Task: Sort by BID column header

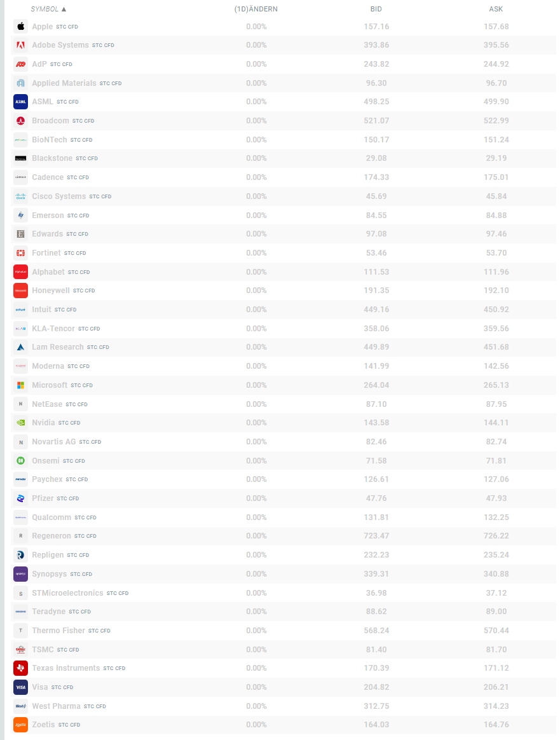Action: [x=376, y=9]
